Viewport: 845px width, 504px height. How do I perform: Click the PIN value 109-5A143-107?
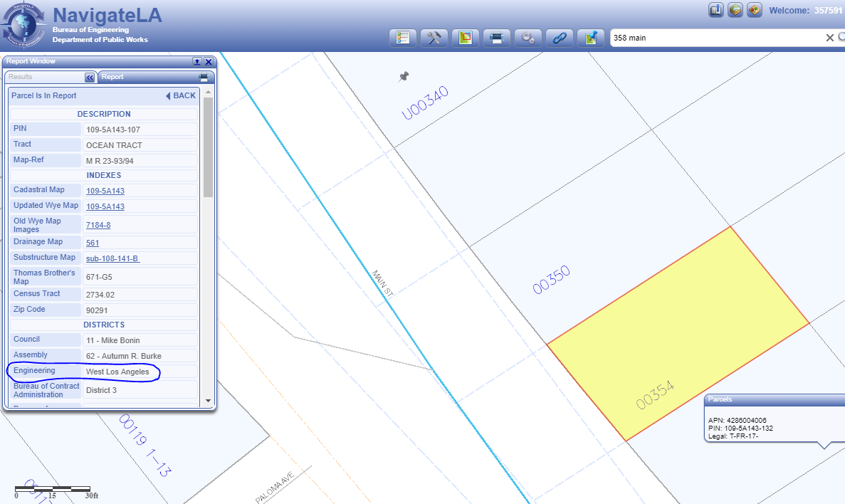(113, 130)
